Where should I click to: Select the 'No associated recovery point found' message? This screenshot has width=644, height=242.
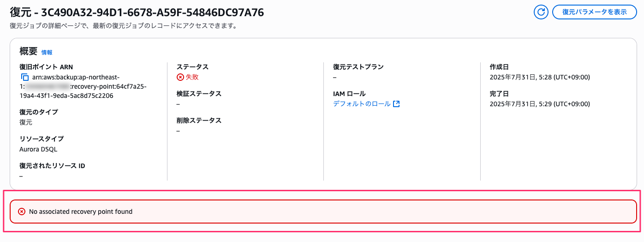click(81, 212)
